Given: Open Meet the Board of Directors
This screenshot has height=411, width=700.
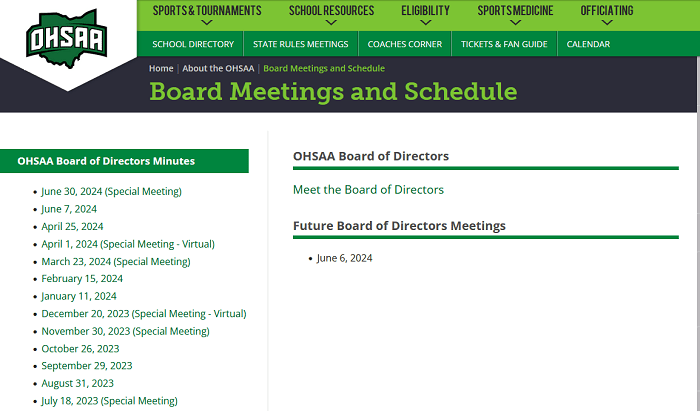Looking at the screenshot, I should click(x=368, y=189).
